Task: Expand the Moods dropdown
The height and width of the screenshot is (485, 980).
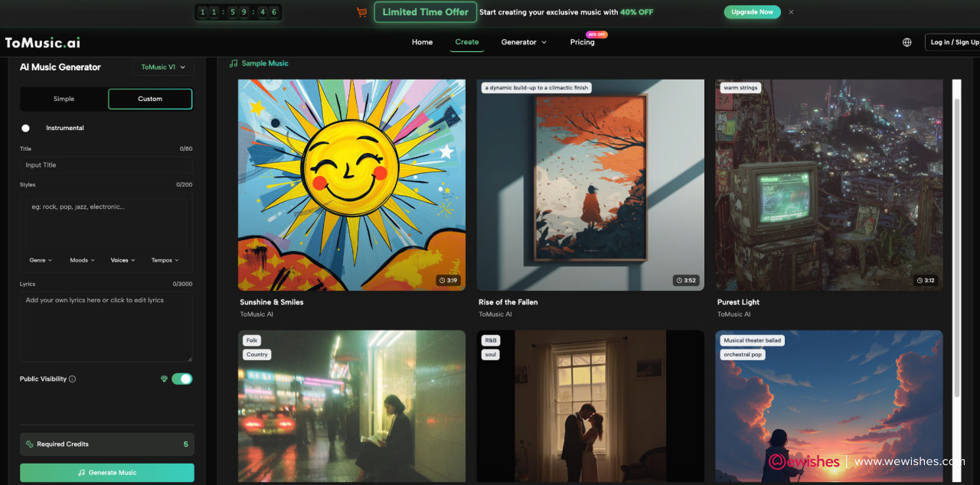Action: click(x=82, y=260)
